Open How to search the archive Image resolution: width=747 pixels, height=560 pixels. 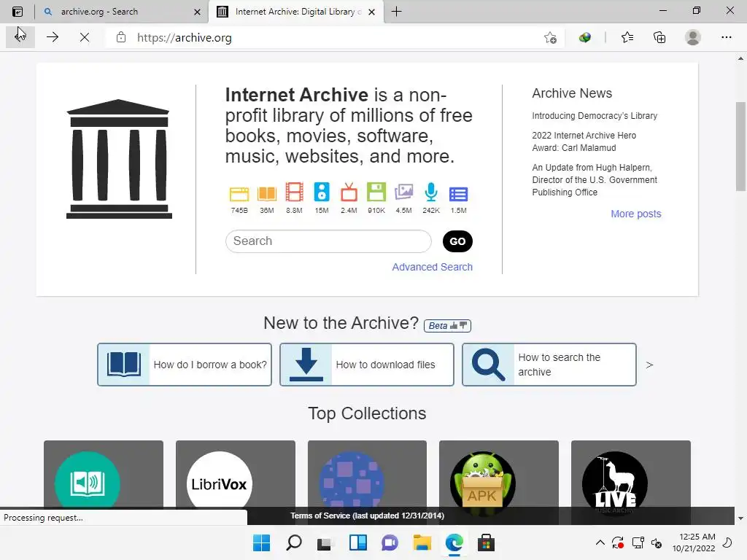(549, 365)
